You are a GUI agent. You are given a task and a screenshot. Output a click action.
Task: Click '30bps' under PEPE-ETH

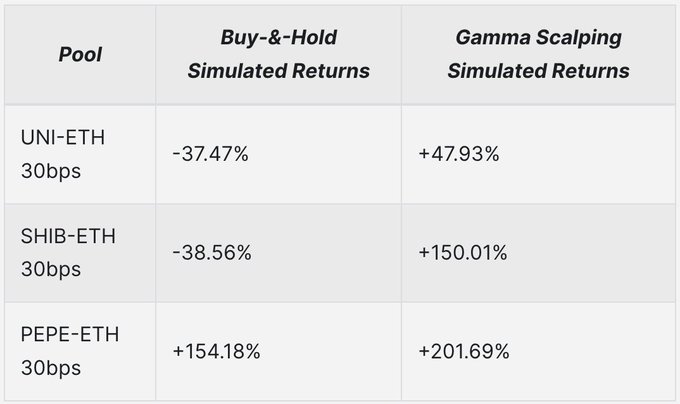(x=50, y=367)
